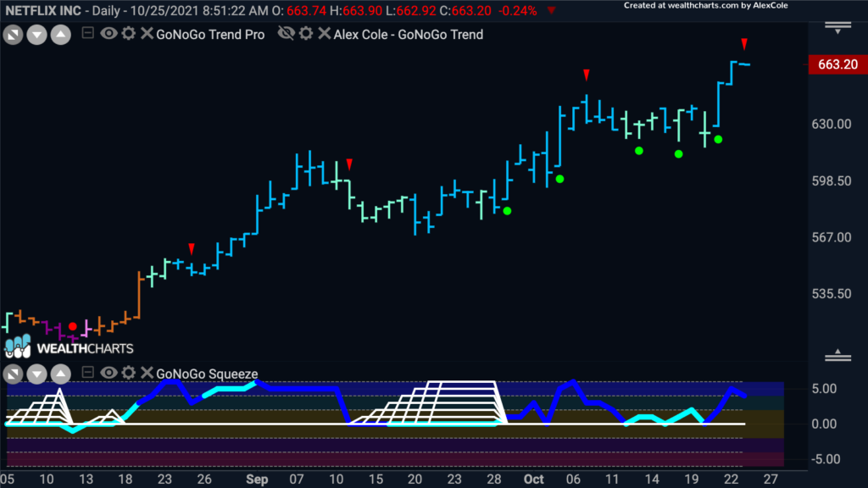Move GoNoGo Squeeze panel up

[61, 374]
